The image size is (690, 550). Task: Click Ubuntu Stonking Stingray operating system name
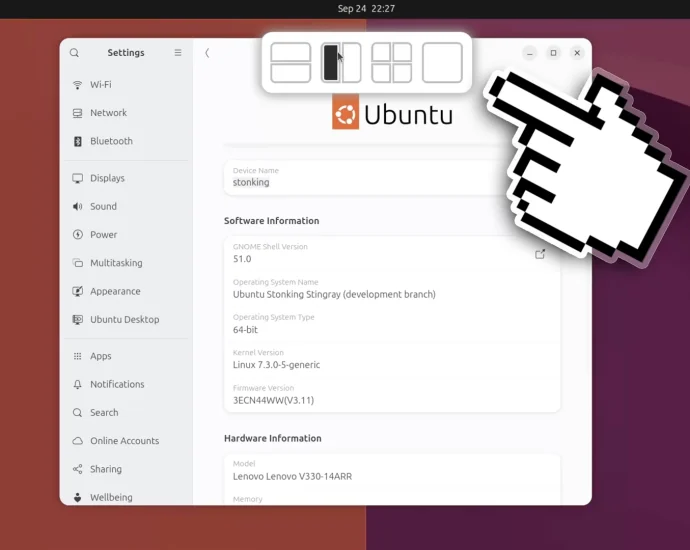pos(334,294)
